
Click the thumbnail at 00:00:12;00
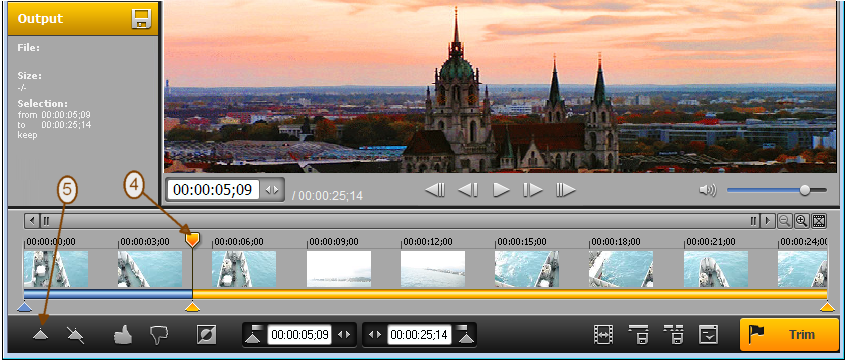(x=433, y=269)
